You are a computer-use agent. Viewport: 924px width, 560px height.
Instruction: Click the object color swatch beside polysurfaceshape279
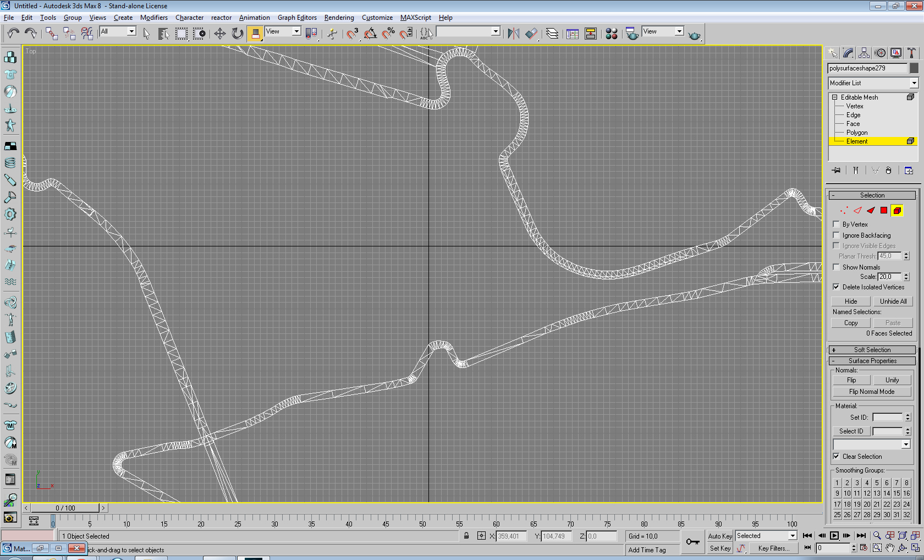(x=914, y=68)
